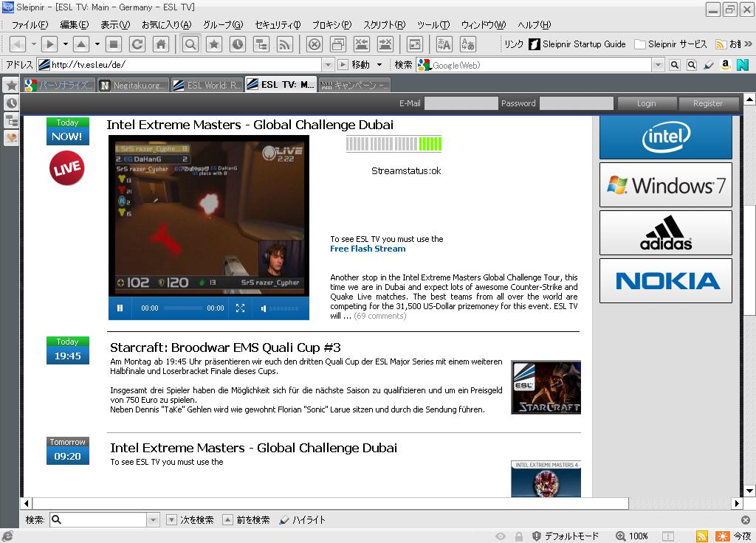The width and height of the screenshot is (756, 543).
Task: Go to the home page icon
Action: tap(161, 44)
